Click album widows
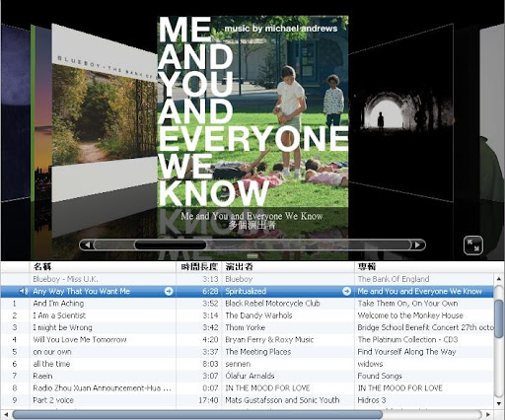The height and width of the screenshot is (420, 505). (x=370, y=364)
